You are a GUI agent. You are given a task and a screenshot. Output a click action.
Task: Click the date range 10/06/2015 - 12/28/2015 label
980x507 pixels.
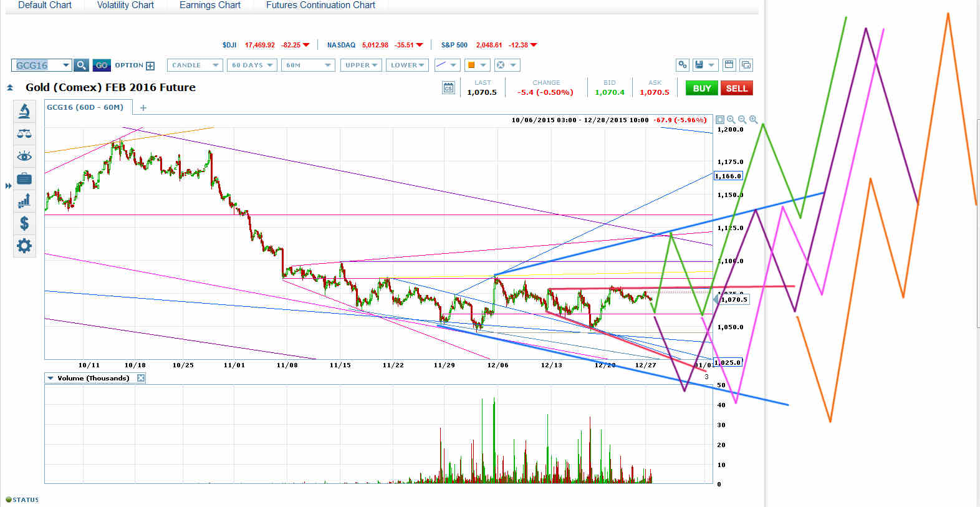580,120
